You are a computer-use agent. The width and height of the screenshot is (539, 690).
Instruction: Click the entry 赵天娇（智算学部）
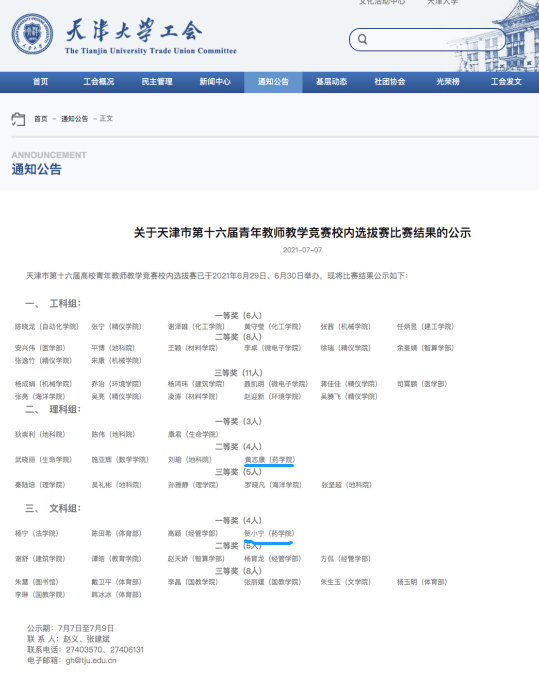pos(196,559)
